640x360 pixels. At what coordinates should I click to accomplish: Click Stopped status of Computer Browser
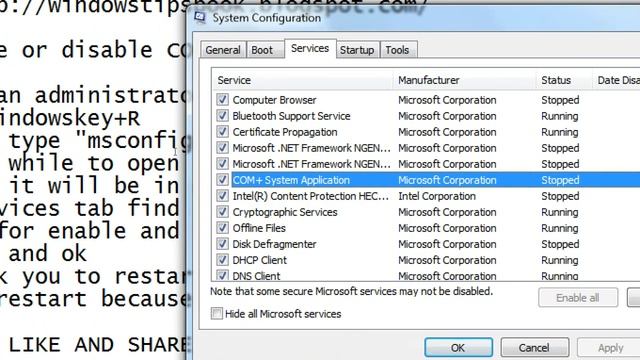coord(560,100)
